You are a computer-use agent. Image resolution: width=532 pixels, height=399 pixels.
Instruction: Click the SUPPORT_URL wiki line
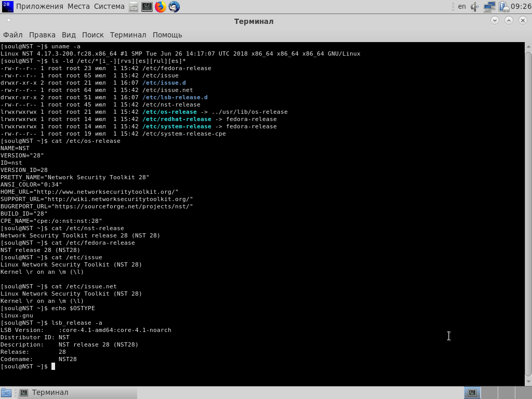coord(97,199)
